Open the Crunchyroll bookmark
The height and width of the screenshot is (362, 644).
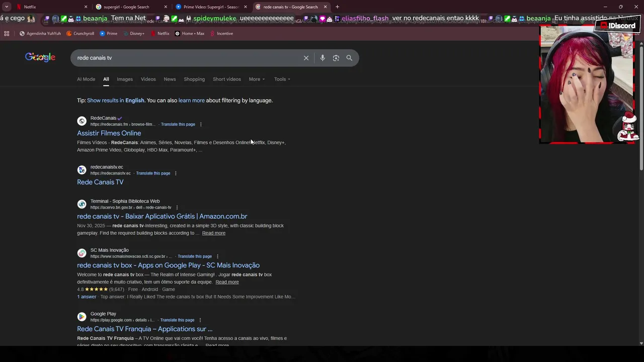coord(80,34)
